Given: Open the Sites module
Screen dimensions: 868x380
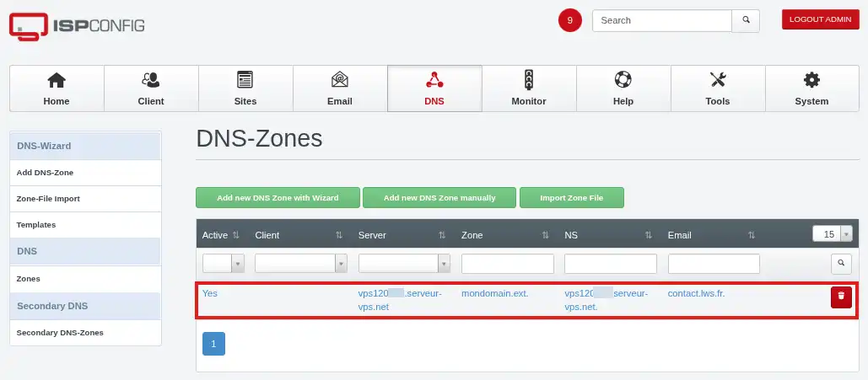Looking at the screenshot, I should coord(245,88).
